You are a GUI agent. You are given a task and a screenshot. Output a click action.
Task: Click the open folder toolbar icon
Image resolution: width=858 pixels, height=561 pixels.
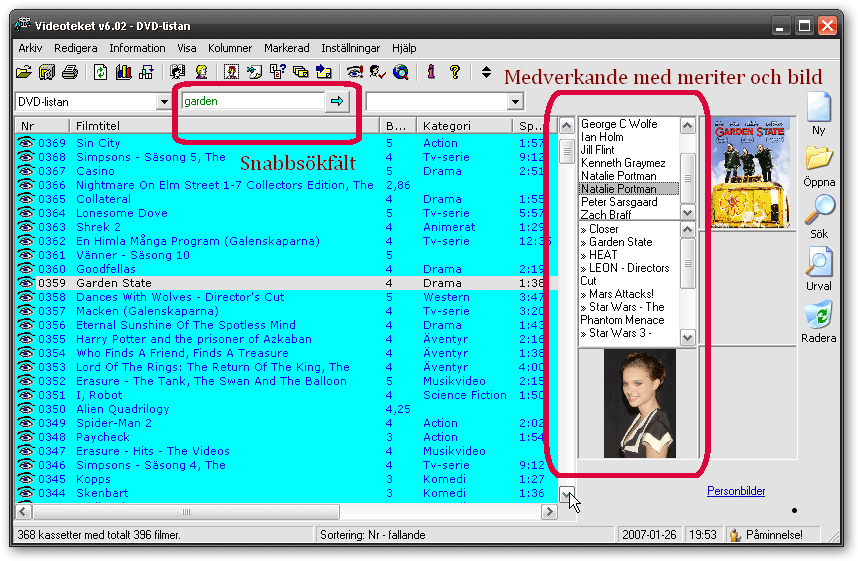click(24, 72)
